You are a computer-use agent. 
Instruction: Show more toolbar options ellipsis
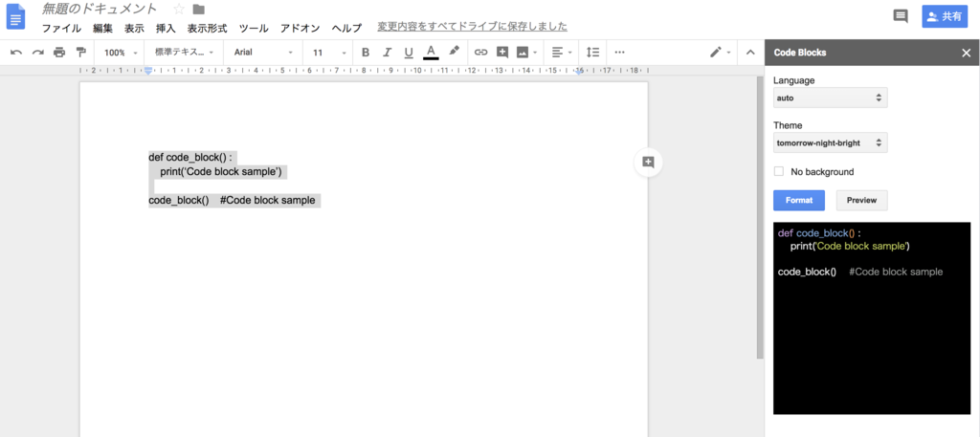point(619,53)
